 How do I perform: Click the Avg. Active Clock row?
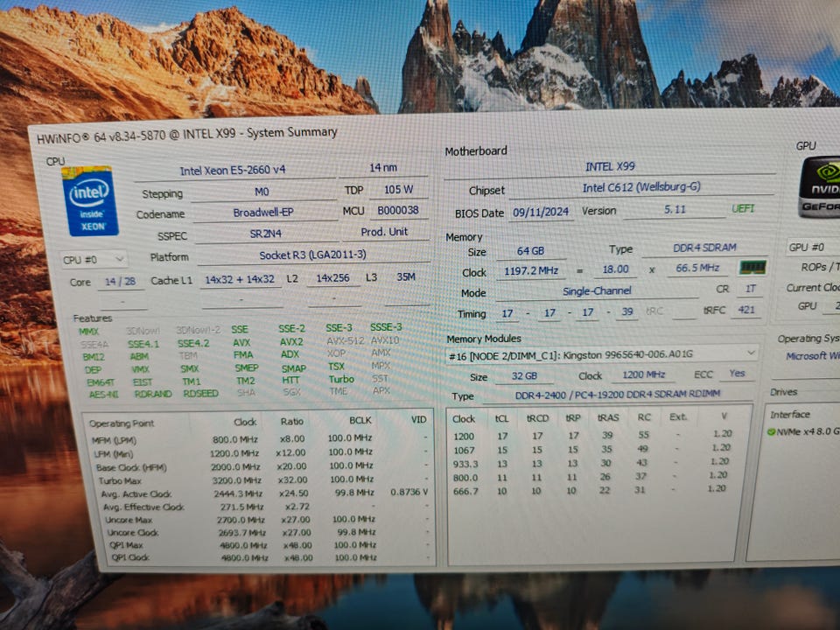pos(264,493)
